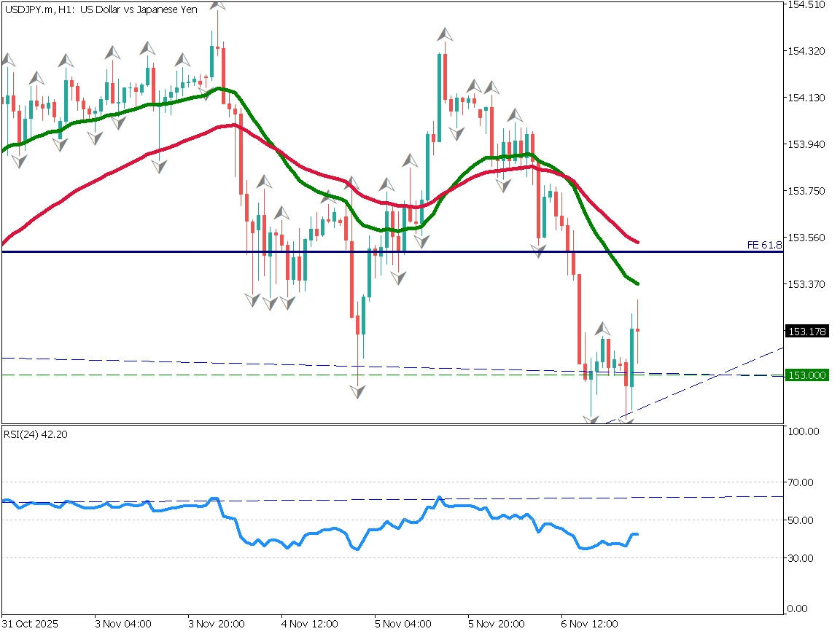Image resolution: width=840 pixels, height=634 pixels.
Task: Click the down fractal arrow below the 4 Nov low wick
Action: [x=357, y=391]
